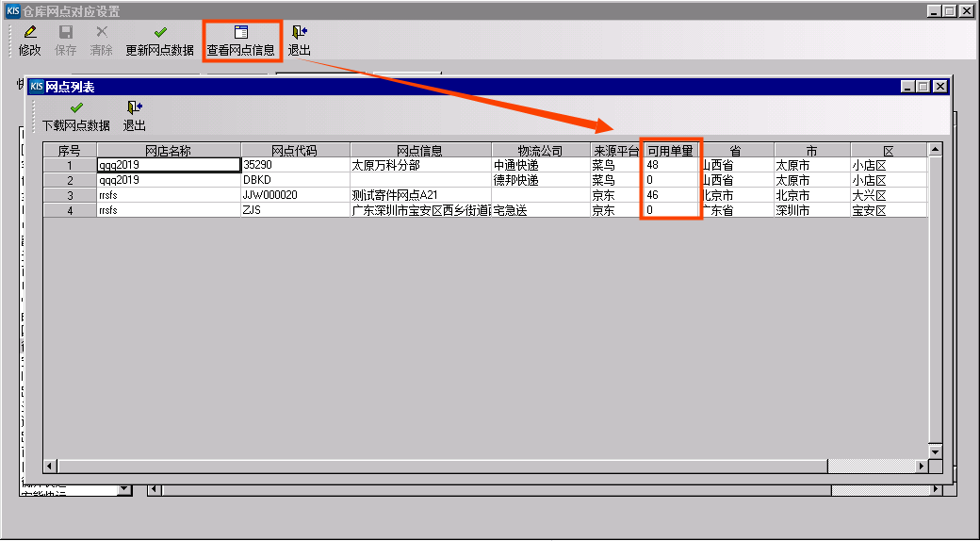
Task: Select the 市 column header
Action: pyautogui.click(x=812, y=151)
